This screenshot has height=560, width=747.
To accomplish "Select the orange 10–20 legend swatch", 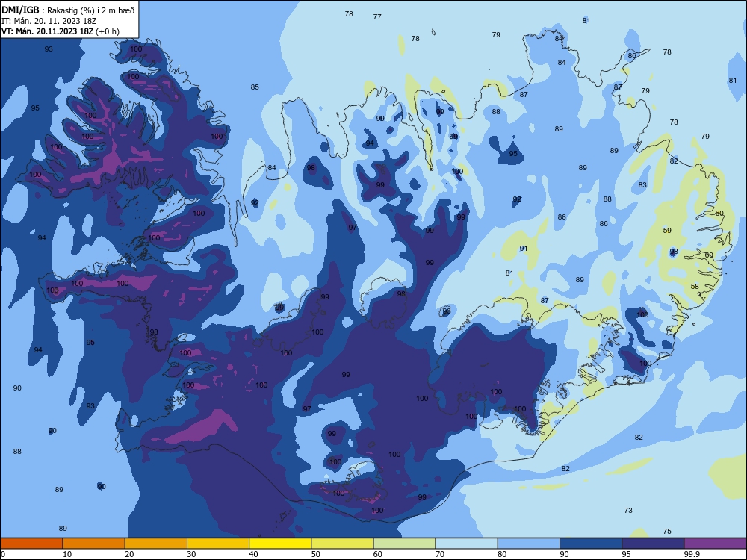I will point(94,544).
